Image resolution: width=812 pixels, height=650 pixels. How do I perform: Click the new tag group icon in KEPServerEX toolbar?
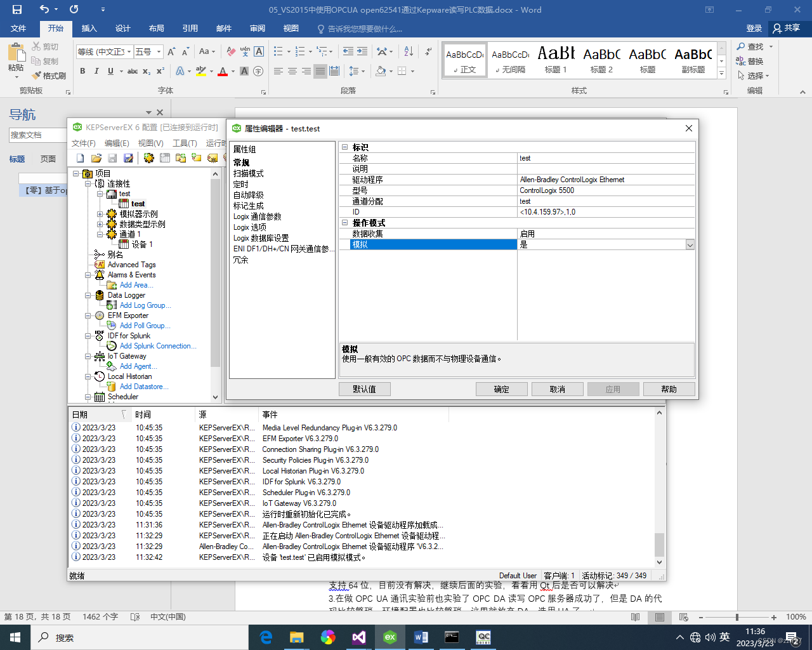pos(181,158)
